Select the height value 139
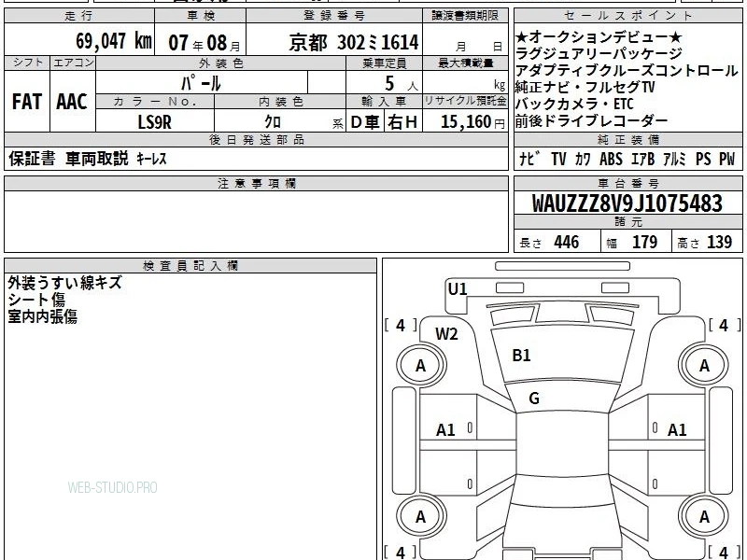Image resolution: width=747 pixels, height=560 pixels. coord(719,242)
